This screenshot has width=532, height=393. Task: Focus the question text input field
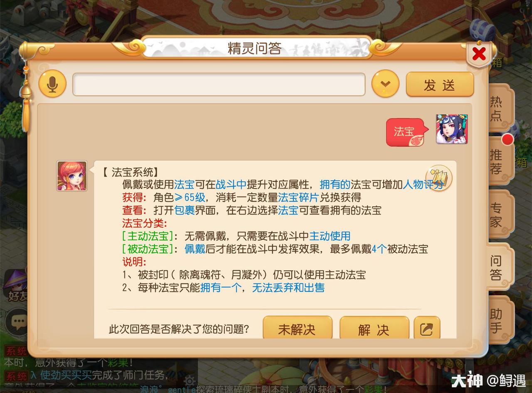click(219, 84)
